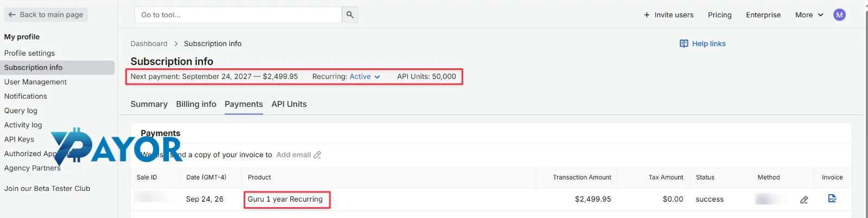
Task: Click the Subscription info breadcrumb text
Action: (213, 43)
